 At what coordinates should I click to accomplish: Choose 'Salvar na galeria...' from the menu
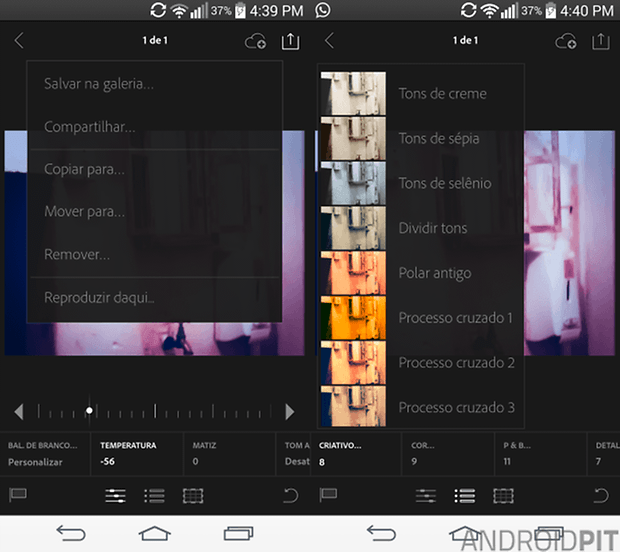pos(155,84)
